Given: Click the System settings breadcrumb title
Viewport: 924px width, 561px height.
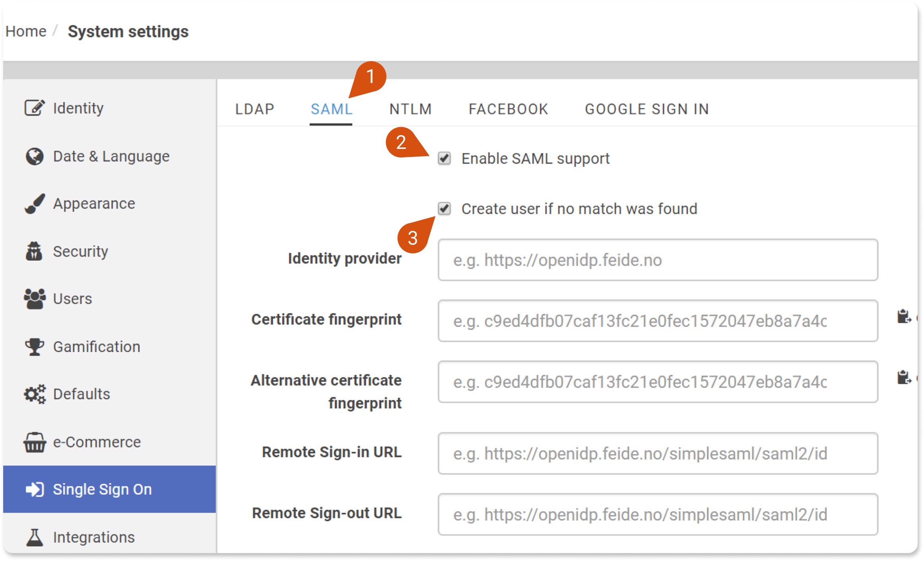Looking at the screenshot, I should (128, 31).
